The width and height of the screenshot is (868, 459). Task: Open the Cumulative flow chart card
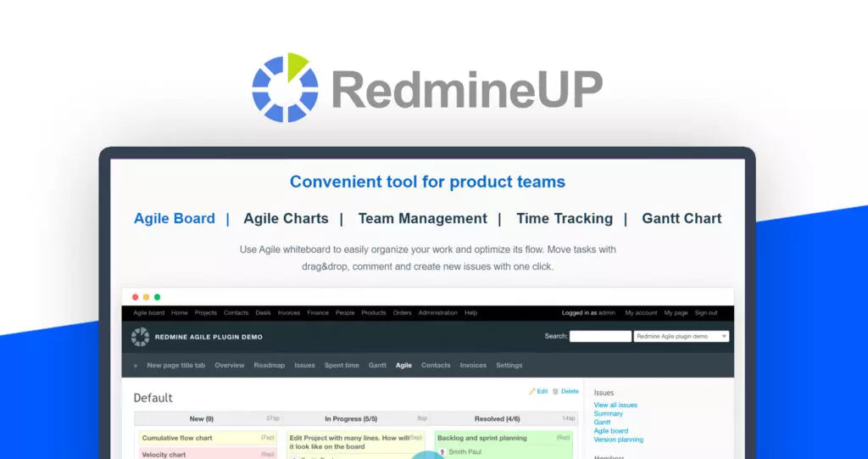(x=209, y=438)
